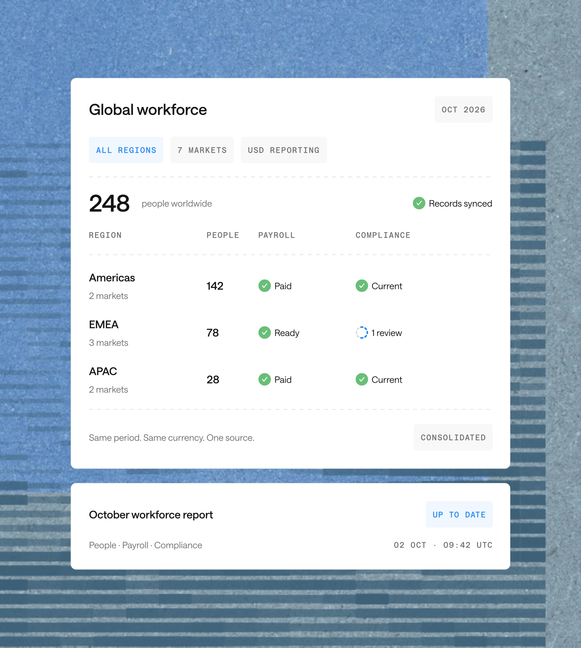Click the 3 markets text under EMEA
The height and width of the screenshot is (648, 581).
[108, 343]
